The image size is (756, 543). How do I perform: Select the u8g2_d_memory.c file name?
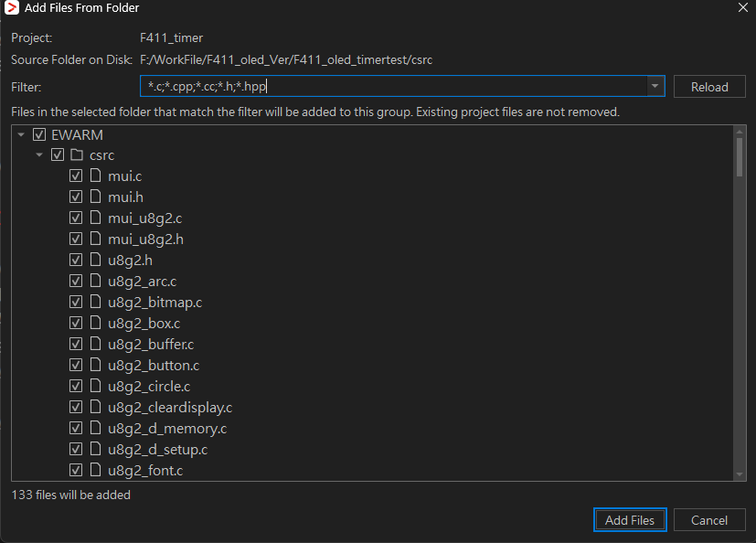coord(167,429)
